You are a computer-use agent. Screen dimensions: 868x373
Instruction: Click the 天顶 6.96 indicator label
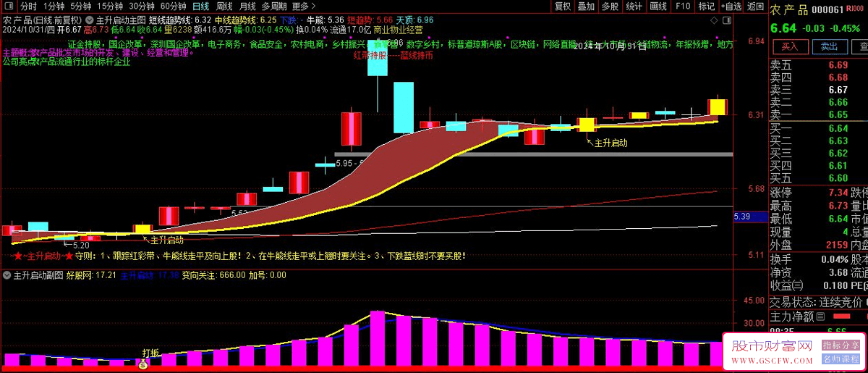[414, 20]
